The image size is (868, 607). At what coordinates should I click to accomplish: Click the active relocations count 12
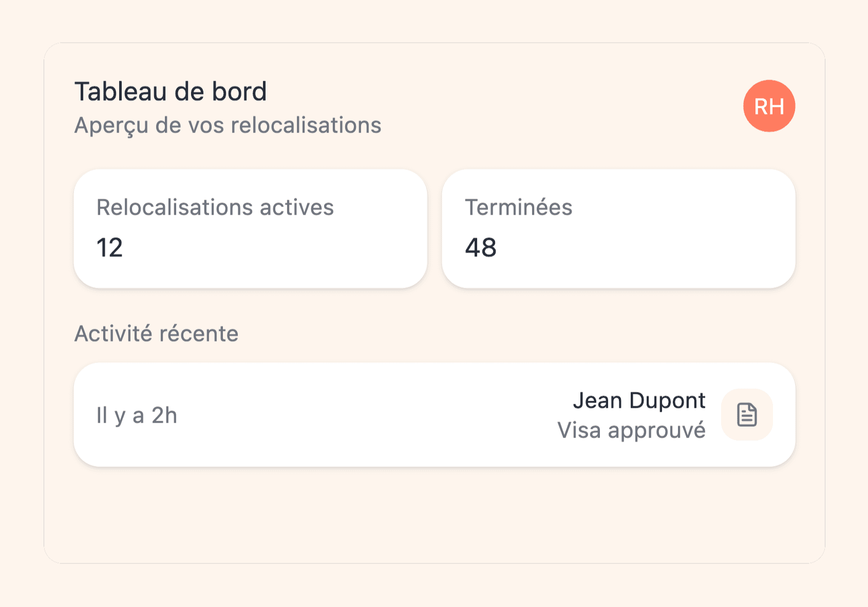[x=109, y=248]
